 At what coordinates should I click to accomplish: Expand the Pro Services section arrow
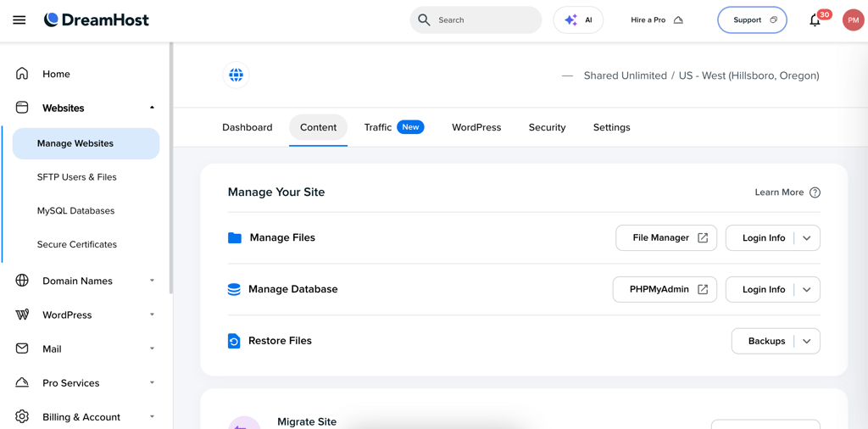[153, 382]
